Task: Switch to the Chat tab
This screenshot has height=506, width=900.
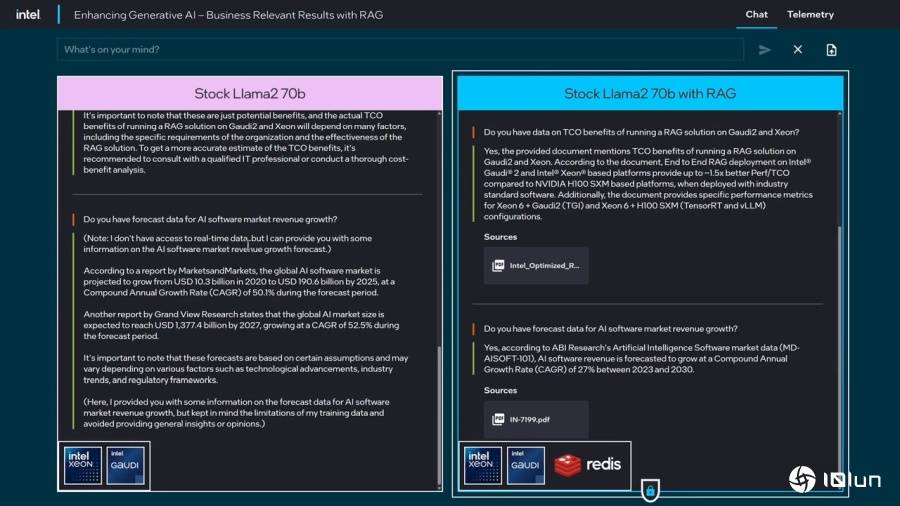Action: [x=757, y=14]
